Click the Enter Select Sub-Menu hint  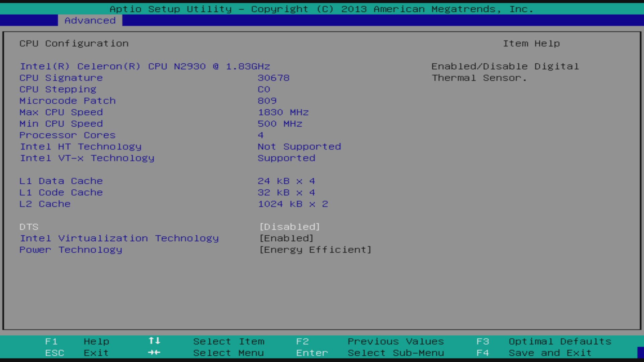click(x=370, y=353)
